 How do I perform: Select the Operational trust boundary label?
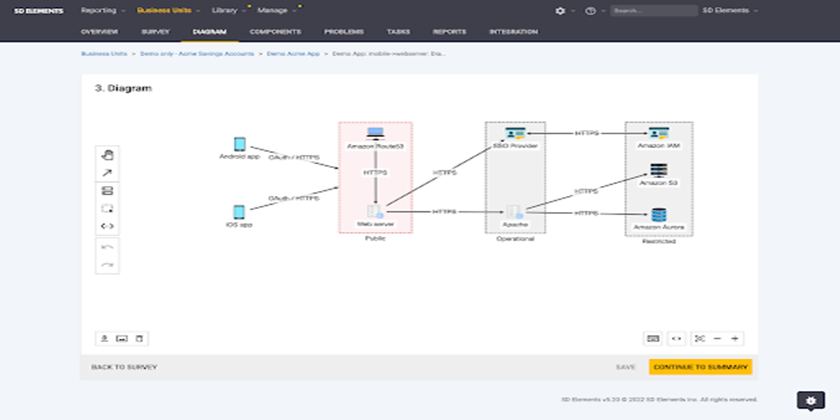(x=515, y=239)
